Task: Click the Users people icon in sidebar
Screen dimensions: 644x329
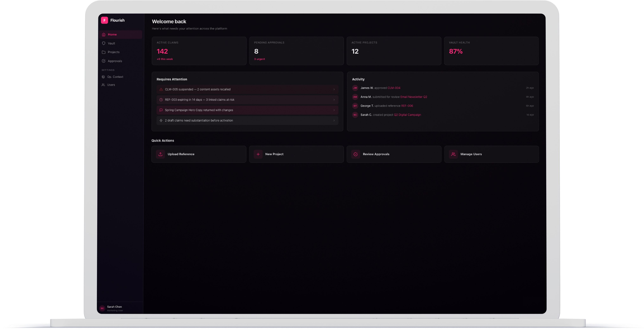Action: point(103,85)
